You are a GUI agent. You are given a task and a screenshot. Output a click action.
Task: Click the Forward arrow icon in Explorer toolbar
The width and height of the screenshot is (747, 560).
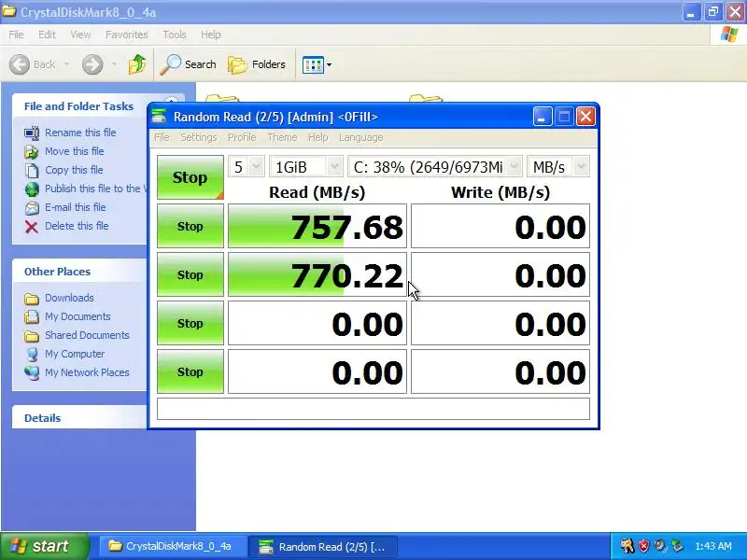pos(92,64)
